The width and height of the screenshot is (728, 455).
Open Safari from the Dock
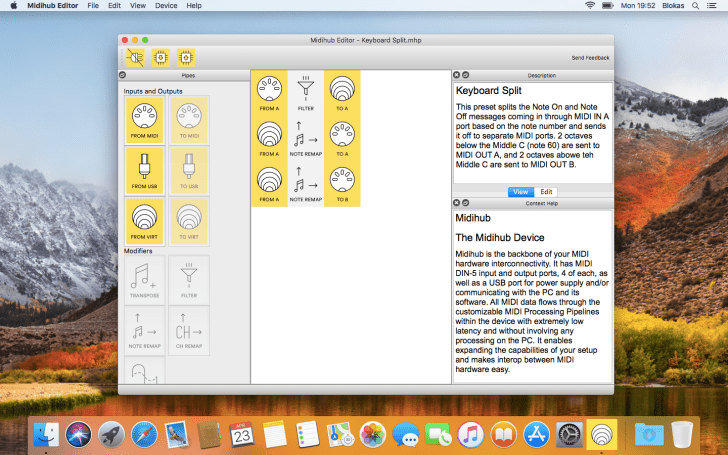point(144,435)
